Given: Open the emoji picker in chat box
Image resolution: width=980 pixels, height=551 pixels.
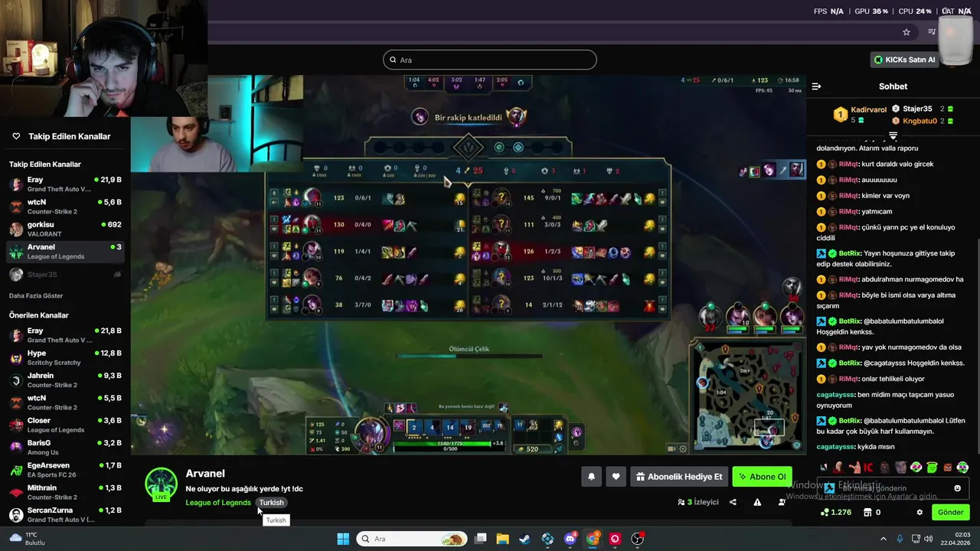Looking at the screenshot, I should click(x=957, y=488).
